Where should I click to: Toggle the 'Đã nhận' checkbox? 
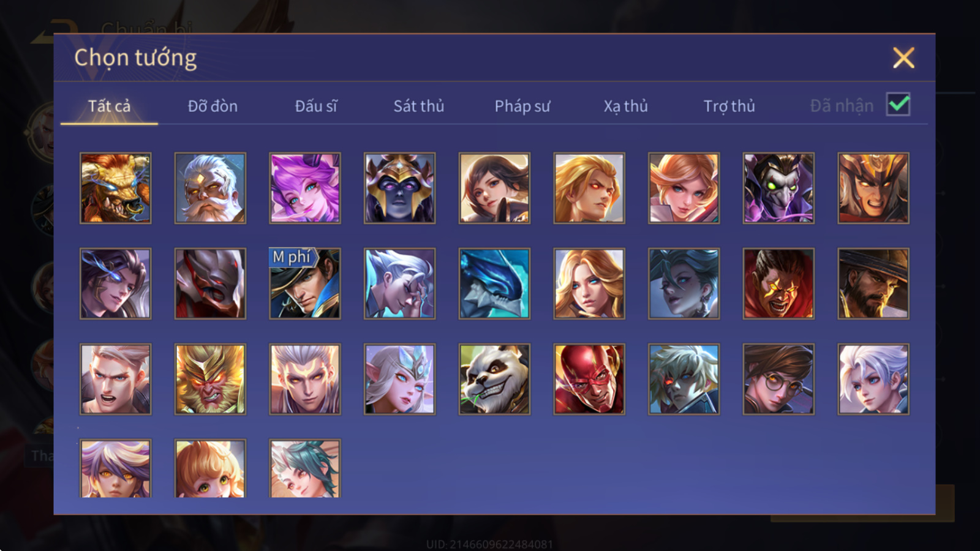(x=899, y=105)
